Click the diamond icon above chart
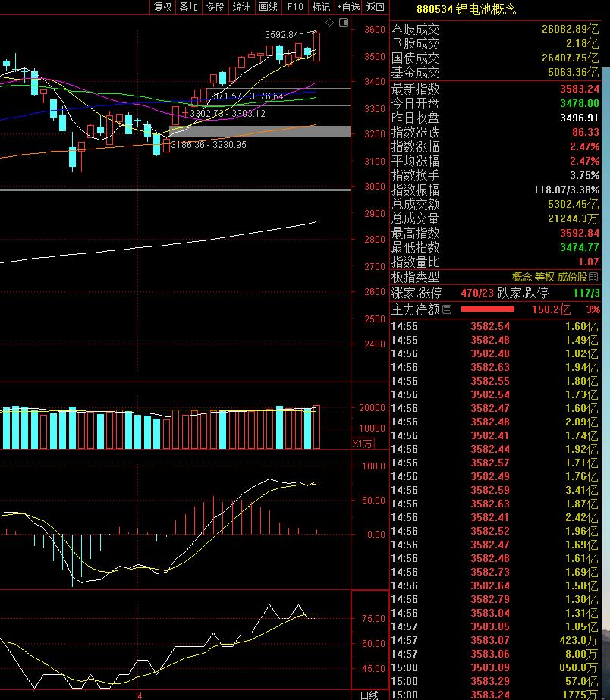 click(329, 22)
